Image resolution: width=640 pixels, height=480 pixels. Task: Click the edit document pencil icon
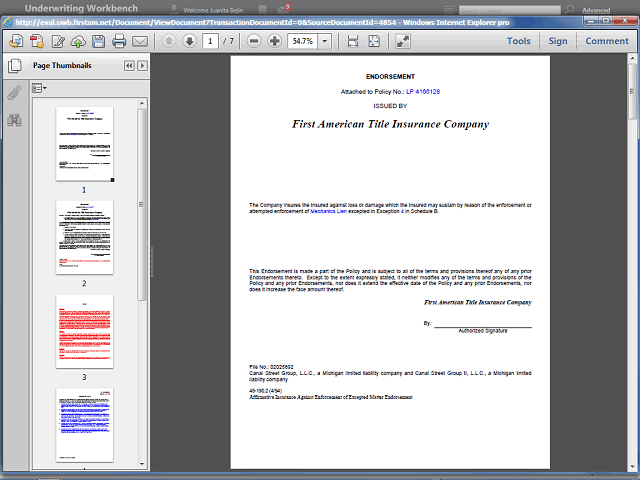(58, 41)
